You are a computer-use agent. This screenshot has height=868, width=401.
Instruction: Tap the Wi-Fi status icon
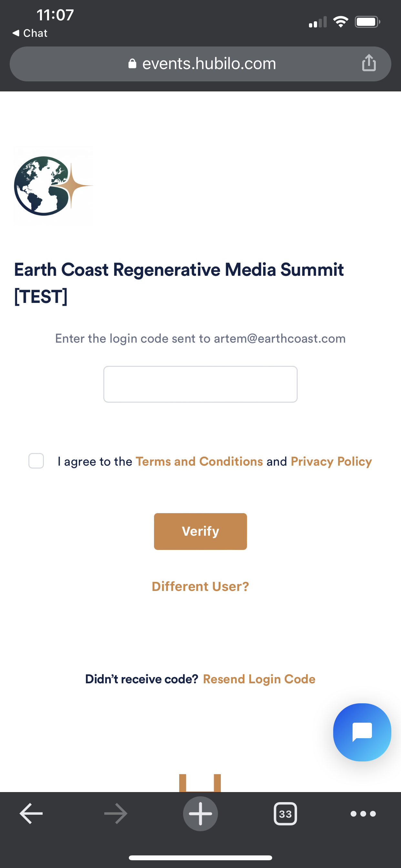[340, 22]
